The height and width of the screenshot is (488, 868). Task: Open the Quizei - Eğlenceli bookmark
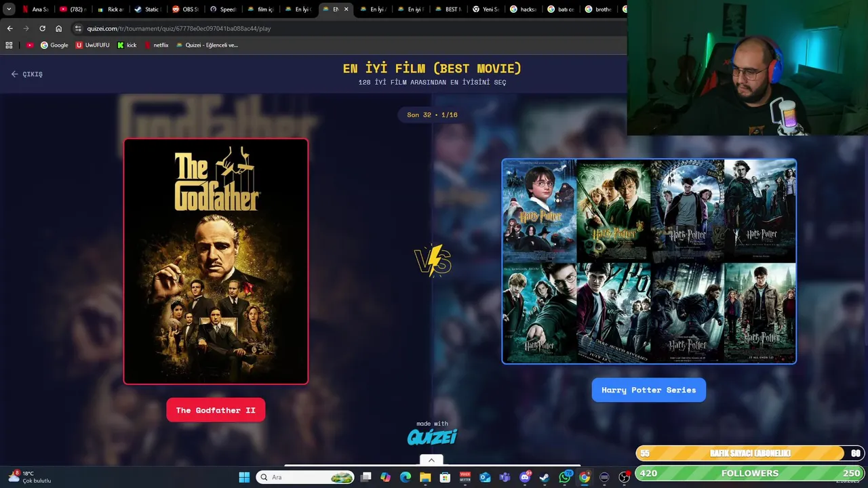[207, 45]
